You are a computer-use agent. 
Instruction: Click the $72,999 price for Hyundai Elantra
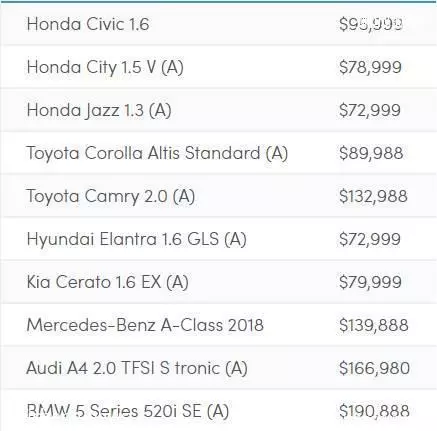pyautogui.click(x=370, y=239)
